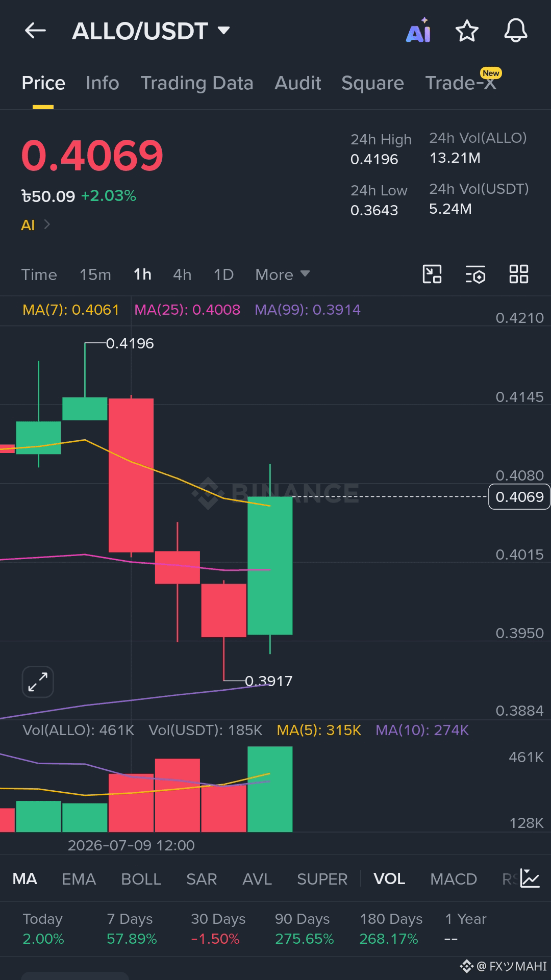The image size is (551, 980).
Task: Tap the 24h Vol(USDT) 5.24M value
Action: [x=450, y=209]
